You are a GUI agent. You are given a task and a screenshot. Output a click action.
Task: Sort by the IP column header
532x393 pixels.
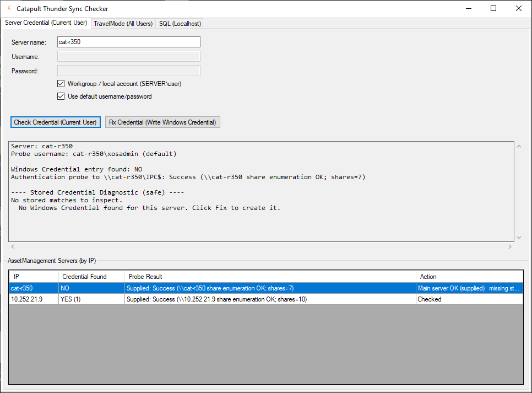(x=34, y=277)
